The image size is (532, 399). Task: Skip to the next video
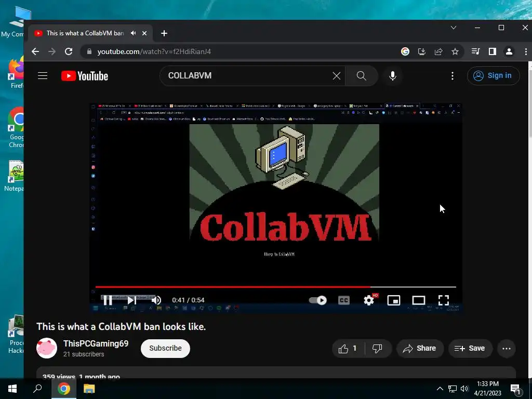click(132, 300)
